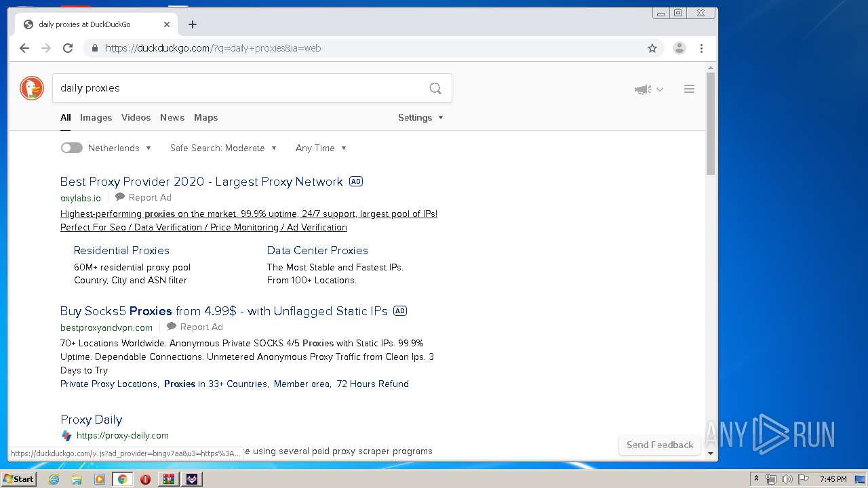The height and width of the screenshot is (488, 868).
Task: Open Best Proxy Provider 2020 ad link
Action: [201, 182]
